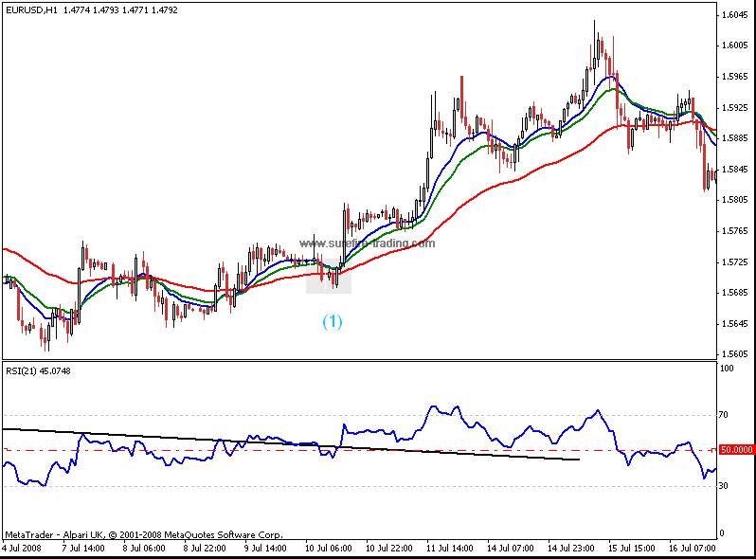Select the 8 Jul 22:00 time label
The height and width of the screenshot is (559, 756).
point(205,548)
